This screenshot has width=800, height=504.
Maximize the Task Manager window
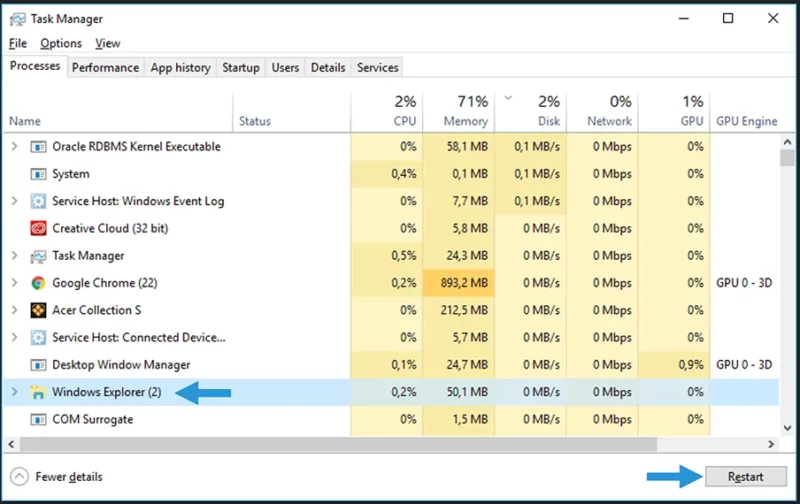coord(728,18)
